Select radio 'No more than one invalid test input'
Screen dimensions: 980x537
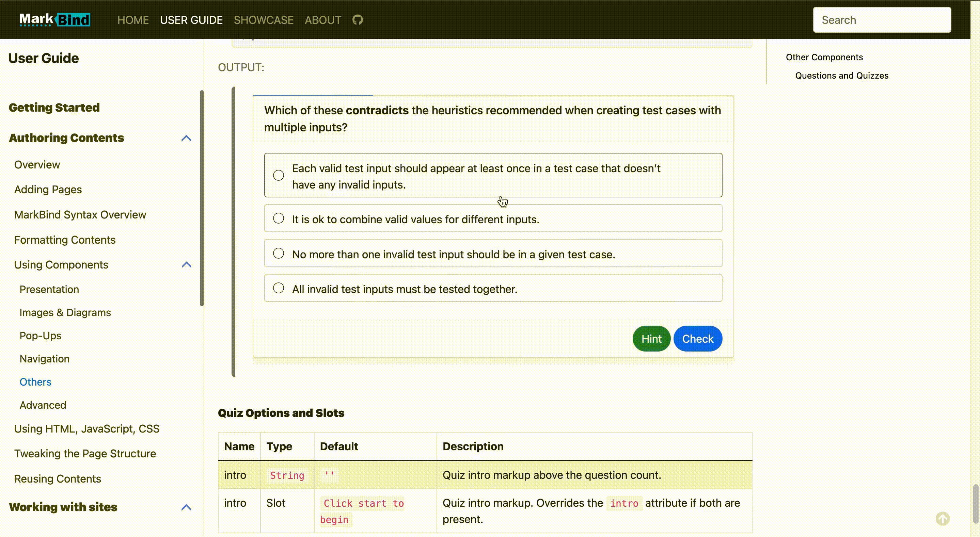click(279, 253)
